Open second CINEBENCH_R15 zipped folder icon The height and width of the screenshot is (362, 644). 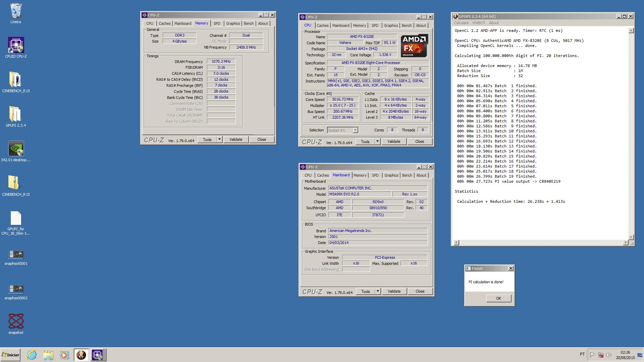[16, 186]
